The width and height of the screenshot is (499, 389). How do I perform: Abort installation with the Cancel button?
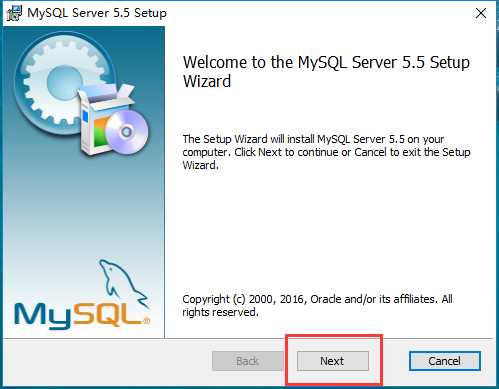pyautogui.click(x=445, y=361)
